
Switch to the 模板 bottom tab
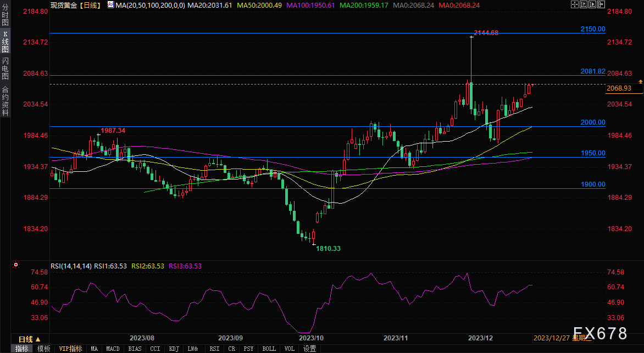(x=44, y=349)
